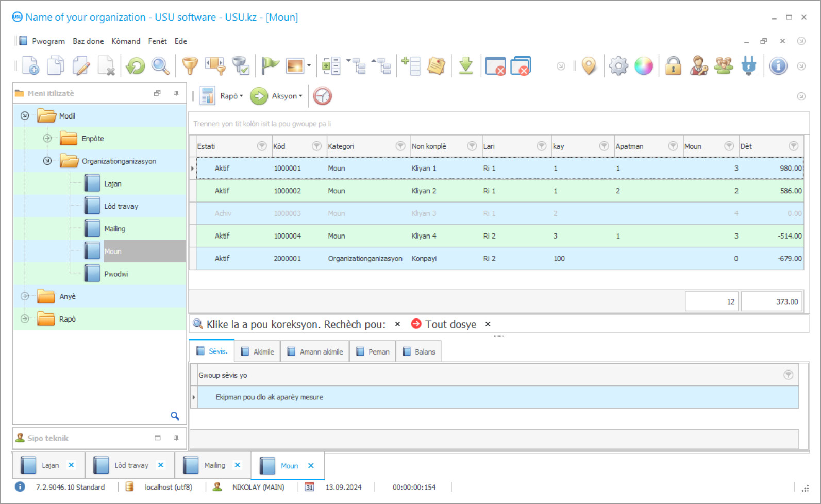Expand the Enpòte folder
Viewport: 821px width, 504px height.
(47, 138)
